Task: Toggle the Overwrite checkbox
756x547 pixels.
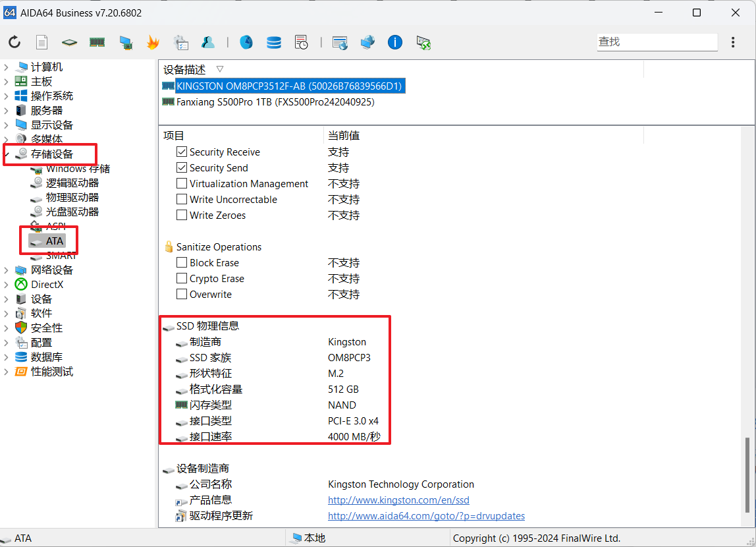Action: tap(182, 294)
